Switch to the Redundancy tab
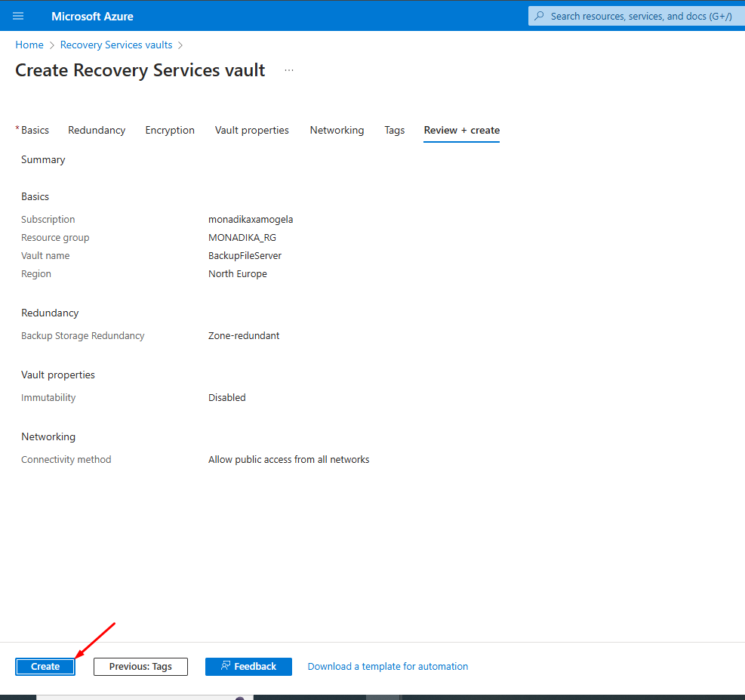 (97, 130)
